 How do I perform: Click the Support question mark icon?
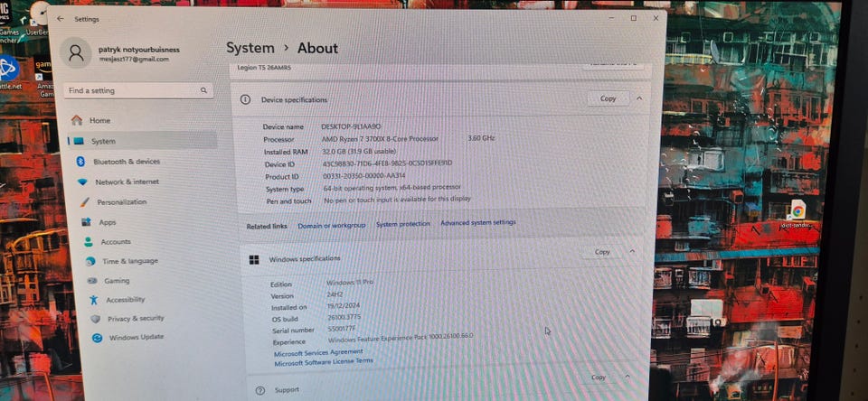click(x=260, y=390)
